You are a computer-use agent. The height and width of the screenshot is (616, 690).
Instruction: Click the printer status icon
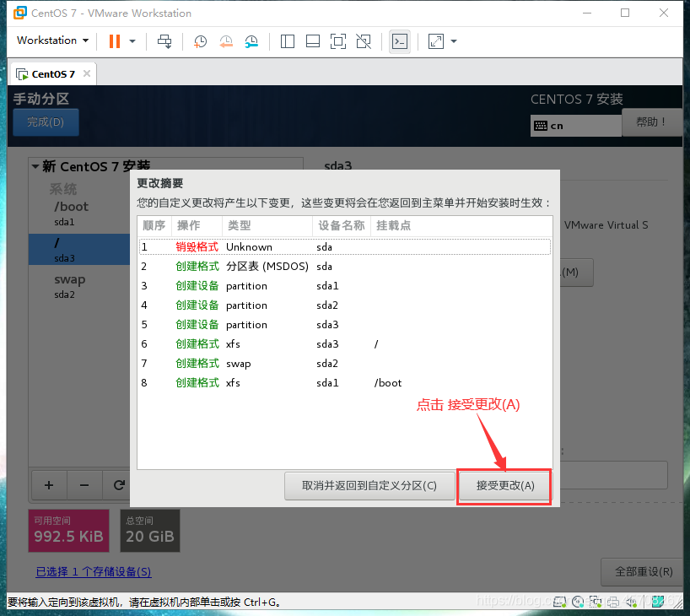(613, 602)
